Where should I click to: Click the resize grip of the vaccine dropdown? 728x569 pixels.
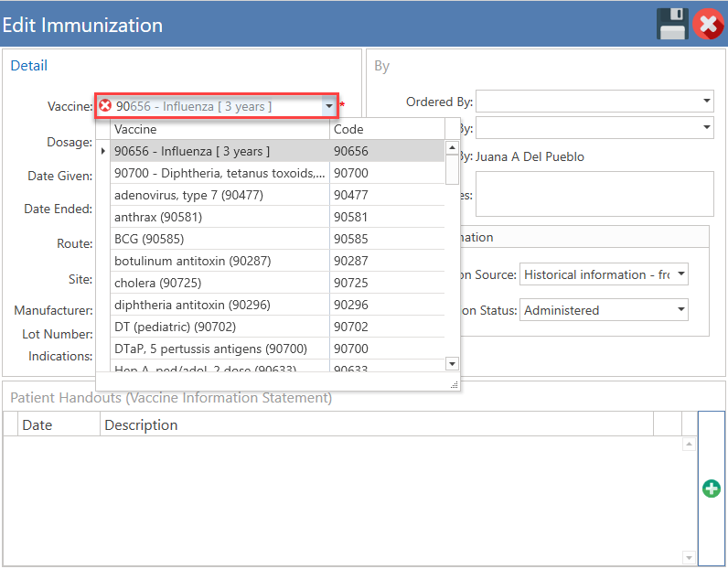pyautogui.click(x=454, y=384)
